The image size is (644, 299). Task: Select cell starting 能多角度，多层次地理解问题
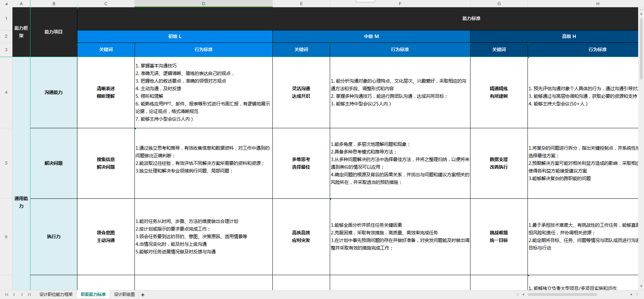(x=400, y=163)
